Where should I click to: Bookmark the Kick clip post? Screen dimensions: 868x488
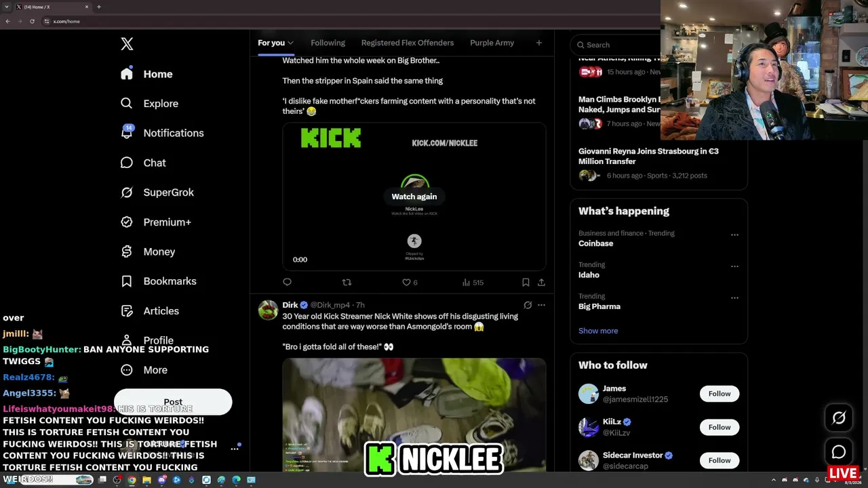click(x=526, y=282)
